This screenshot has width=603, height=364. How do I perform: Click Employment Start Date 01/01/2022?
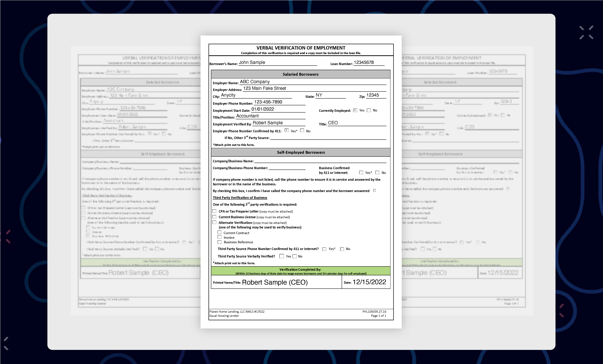[278, 109]
